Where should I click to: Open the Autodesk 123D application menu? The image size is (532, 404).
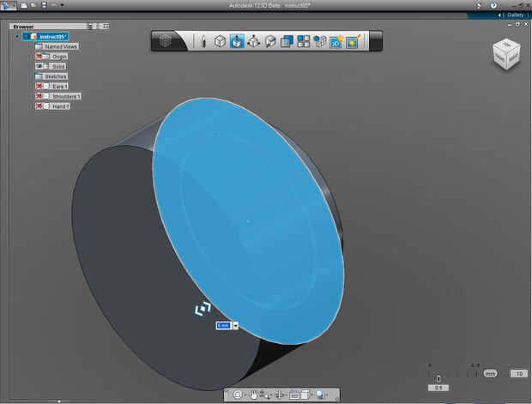[x=8, y=5]
